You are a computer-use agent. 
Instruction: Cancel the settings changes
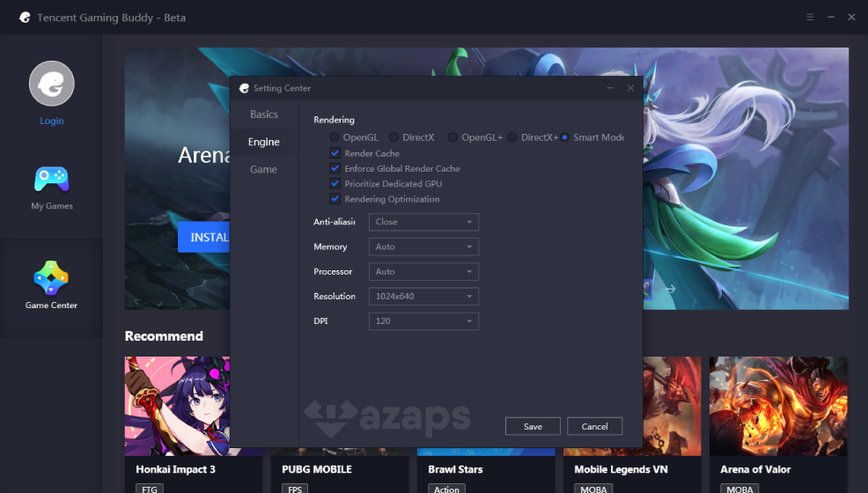coord(594,426)
